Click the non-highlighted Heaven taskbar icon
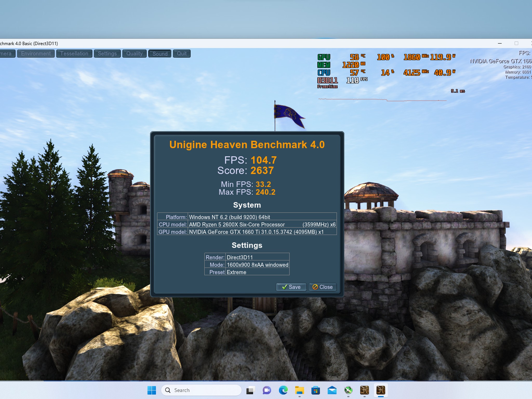Screen dimensions: 532x399 pos(364,390)
